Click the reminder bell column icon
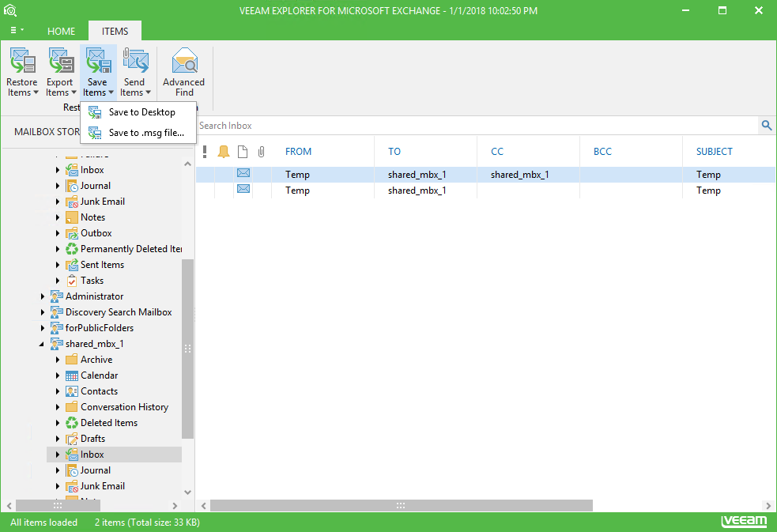Viewport: 777px width, 532px height. pyautogui.click(x=224, y=152)
